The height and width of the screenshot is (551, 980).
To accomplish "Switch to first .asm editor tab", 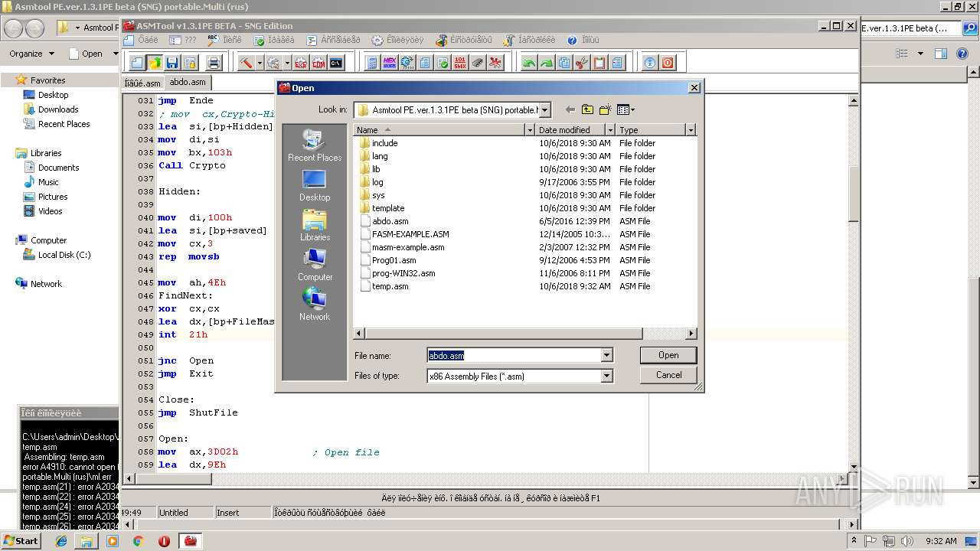I will pos(143,83).
